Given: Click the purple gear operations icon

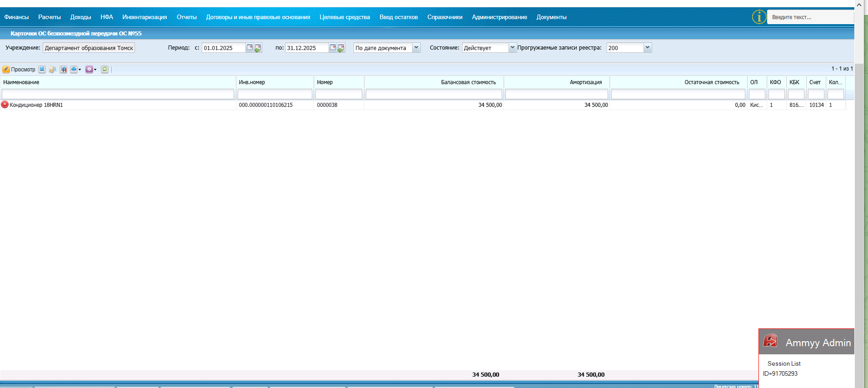Looking at the screenshot, I should pos(89,69).
